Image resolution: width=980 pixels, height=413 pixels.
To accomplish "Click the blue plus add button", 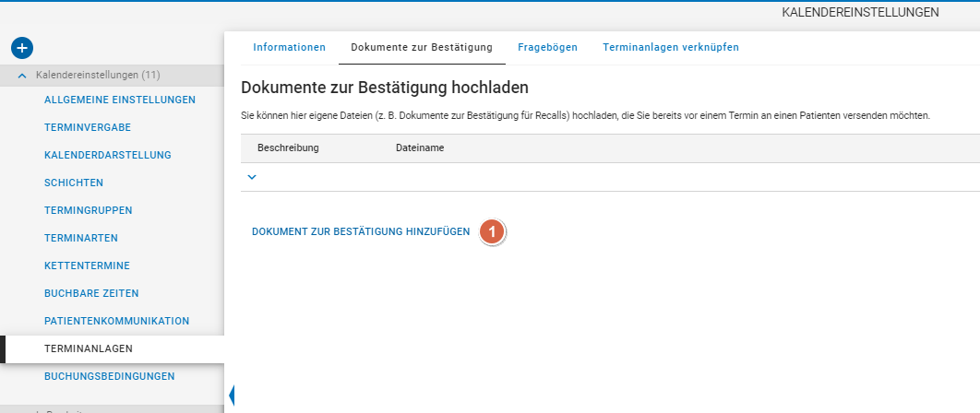I will tap(22, 47).
